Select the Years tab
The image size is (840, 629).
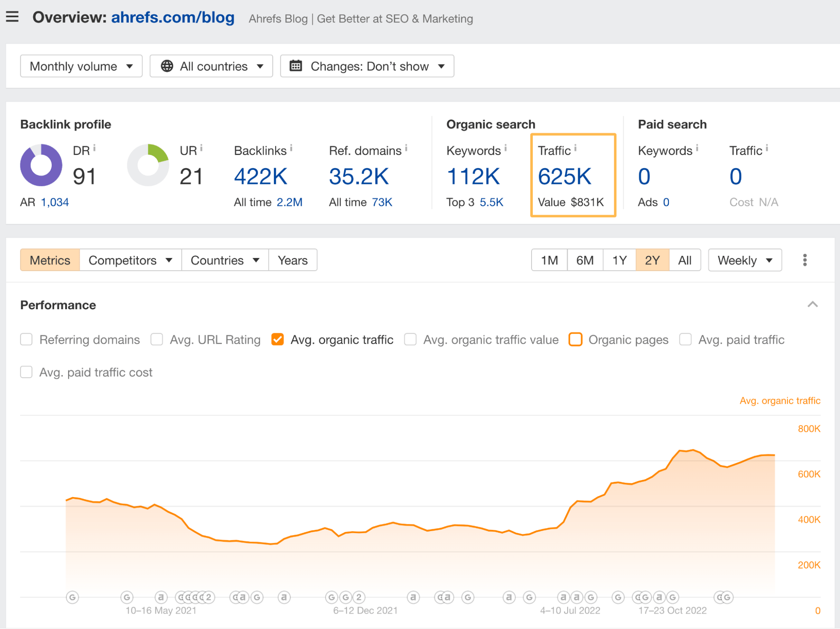293,261
